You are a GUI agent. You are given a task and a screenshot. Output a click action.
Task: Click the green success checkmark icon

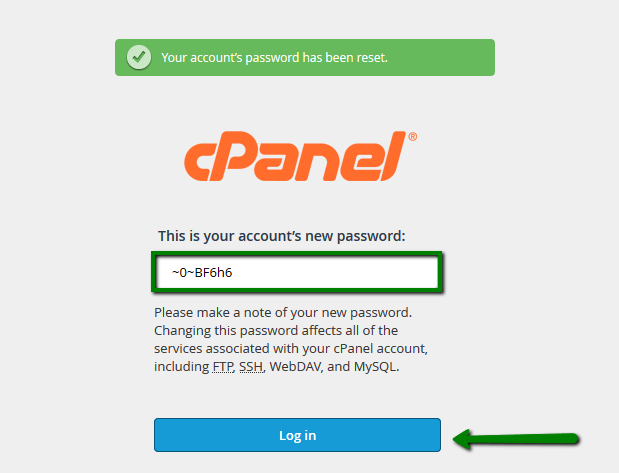click(x=139, y=58)
